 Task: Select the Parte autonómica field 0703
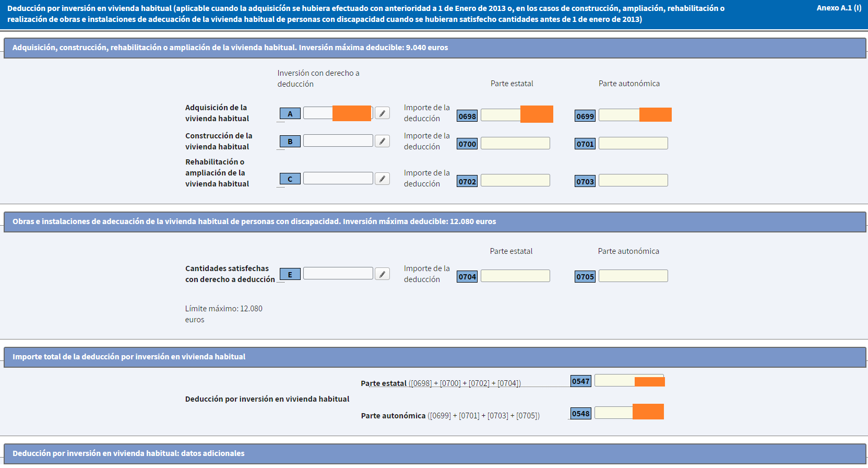633,181
